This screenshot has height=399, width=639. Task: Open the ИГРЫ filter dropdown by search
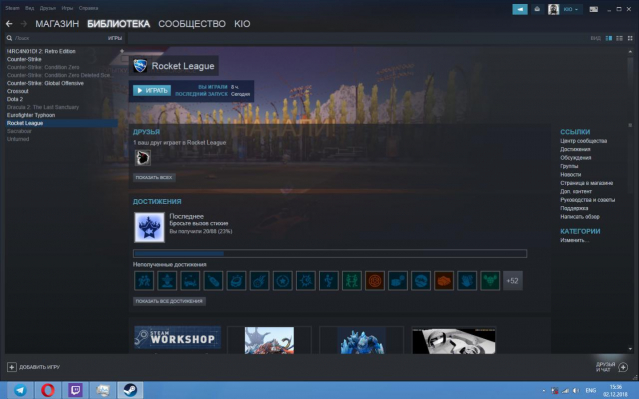[115, 38]
